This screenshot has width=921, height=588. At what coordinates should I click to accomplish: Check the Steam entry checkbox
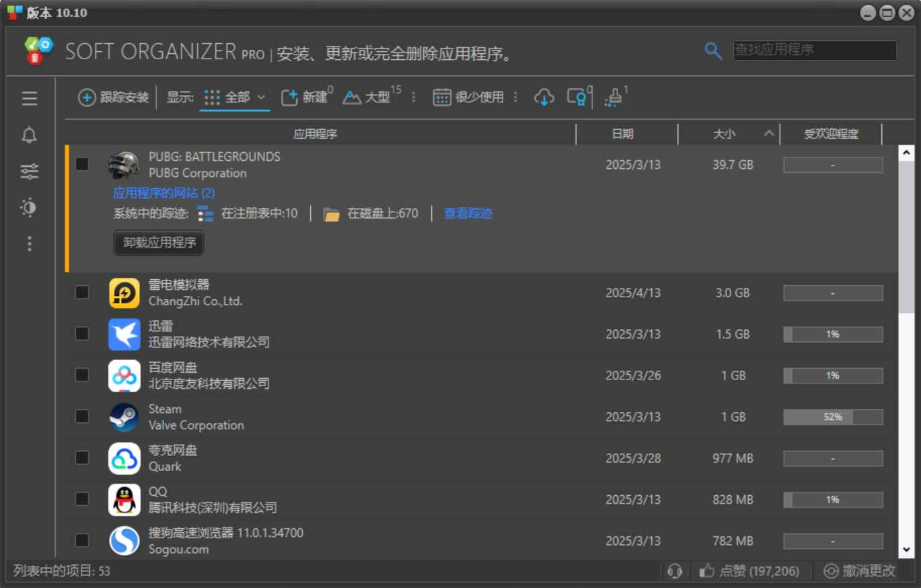[81, 416]
